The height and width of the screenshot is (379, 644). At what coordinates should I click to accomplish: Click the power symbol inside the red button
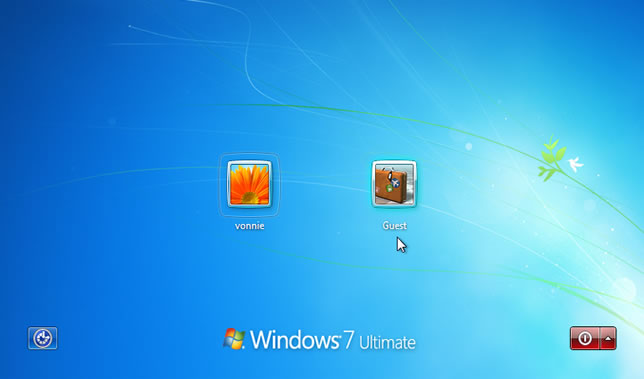[585, 338]
